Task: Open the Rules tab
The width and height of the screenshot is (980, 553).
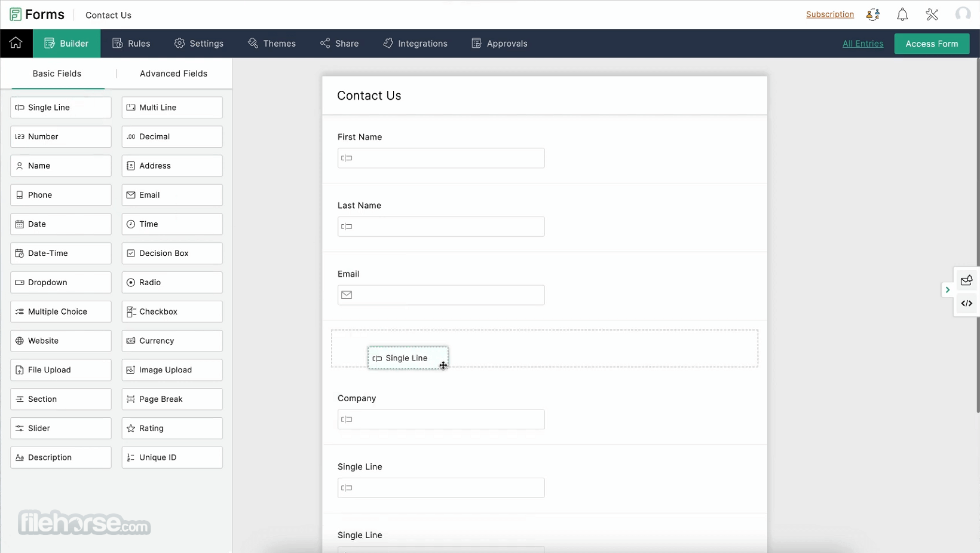Action: tap(131, 43)
